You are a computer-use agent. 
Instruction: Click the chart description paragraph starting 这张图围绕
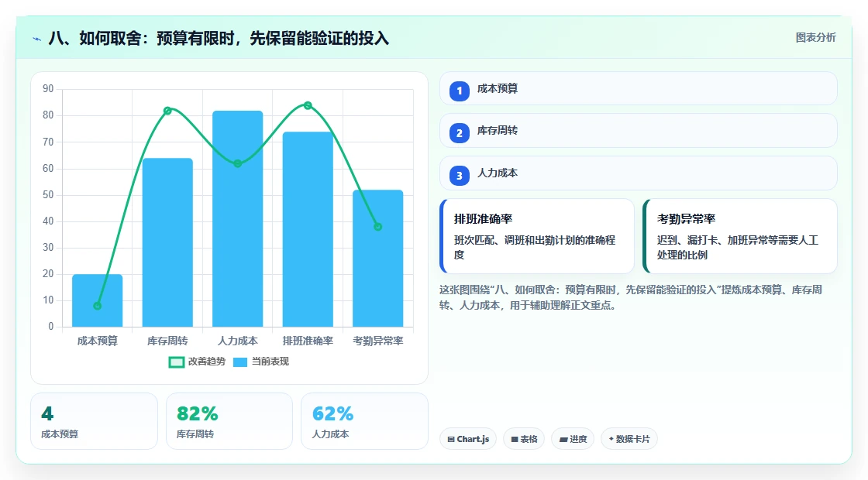[x=631, y=297]
